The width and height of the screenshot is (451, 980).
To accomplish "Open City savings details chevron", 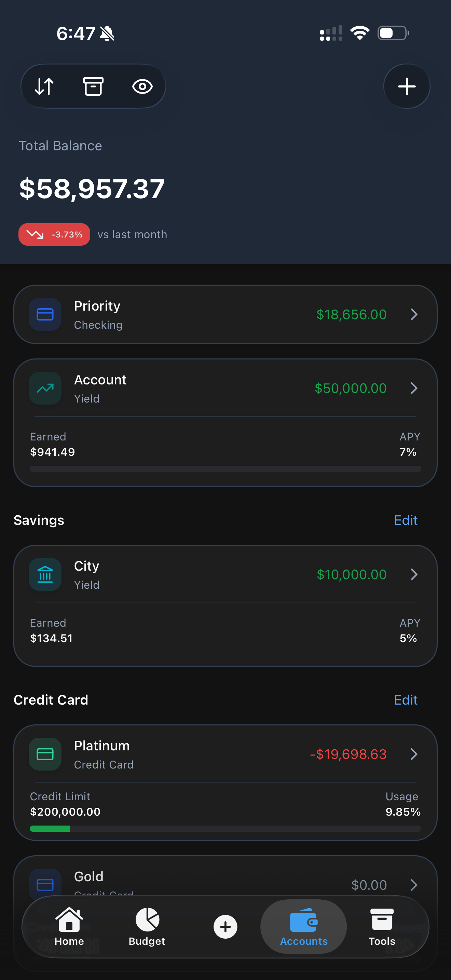I will click(x=414, y=574).
